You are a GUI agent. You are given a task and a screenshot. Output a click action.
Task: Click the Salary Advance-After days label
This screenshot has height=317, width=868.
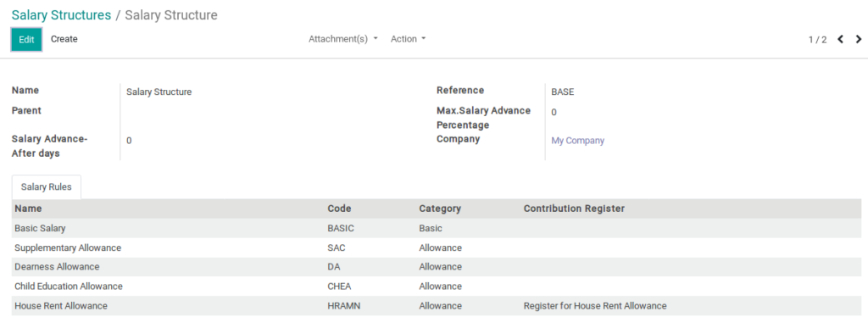49,146
